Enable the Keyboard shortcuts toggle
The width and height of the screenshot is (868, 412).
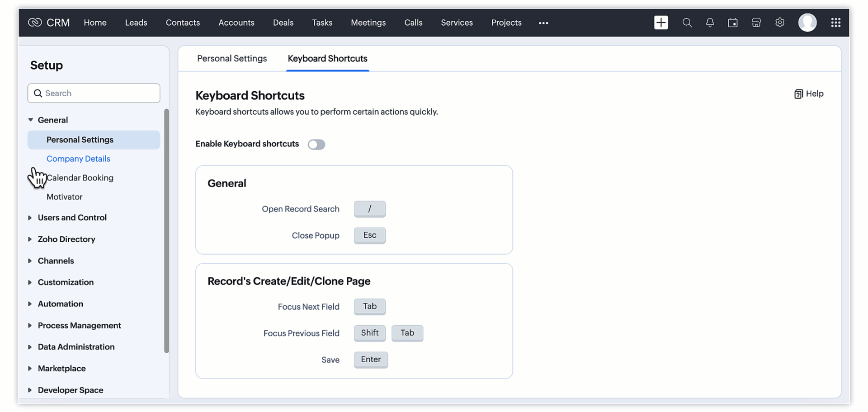tap(316, 145)
